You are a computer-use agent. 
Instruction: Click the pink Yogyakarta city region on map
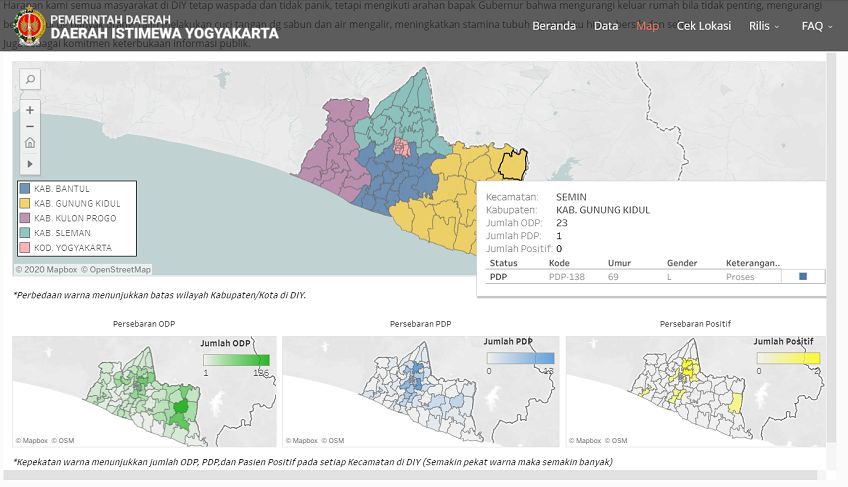point(402,147)
